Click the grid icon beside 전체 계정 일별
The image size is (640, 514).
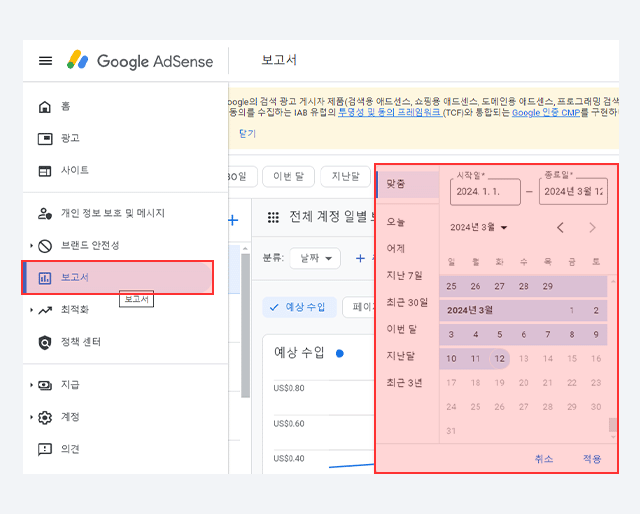coord(273,217)
